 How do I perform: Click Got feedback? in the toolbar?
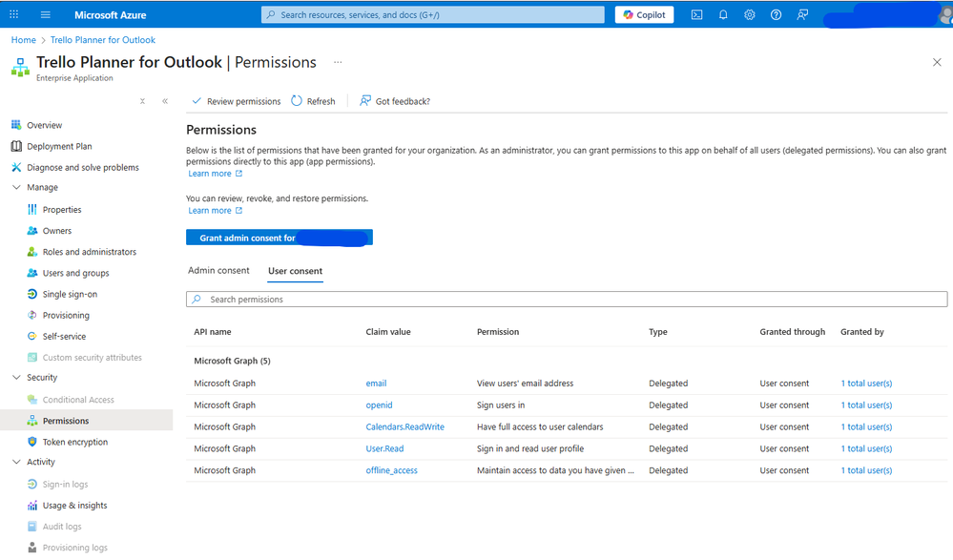(395, 101)
